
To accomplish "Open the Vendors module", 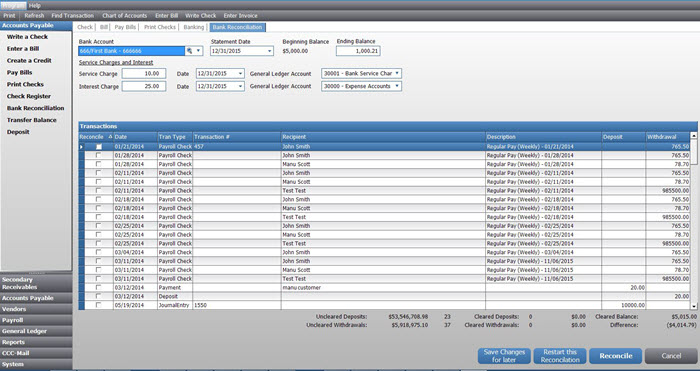I will pos(36,309).
